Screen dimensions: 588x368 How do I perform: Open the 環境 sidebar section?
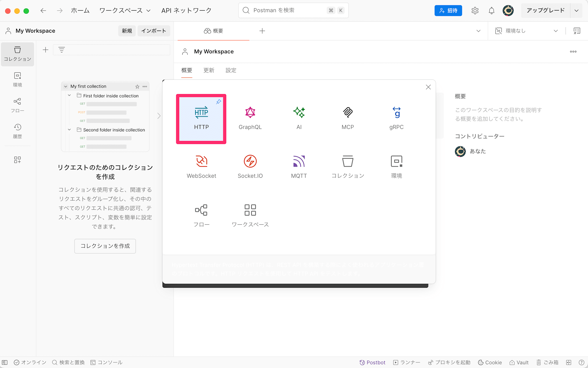pyautogui.click(x=18, y=80)
